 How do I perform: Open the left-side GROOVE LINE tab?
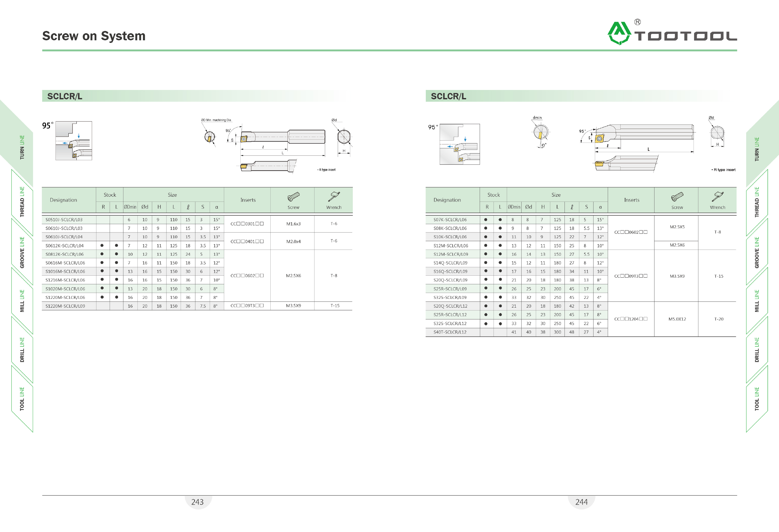pyautogui.click(x=22, y=252)
